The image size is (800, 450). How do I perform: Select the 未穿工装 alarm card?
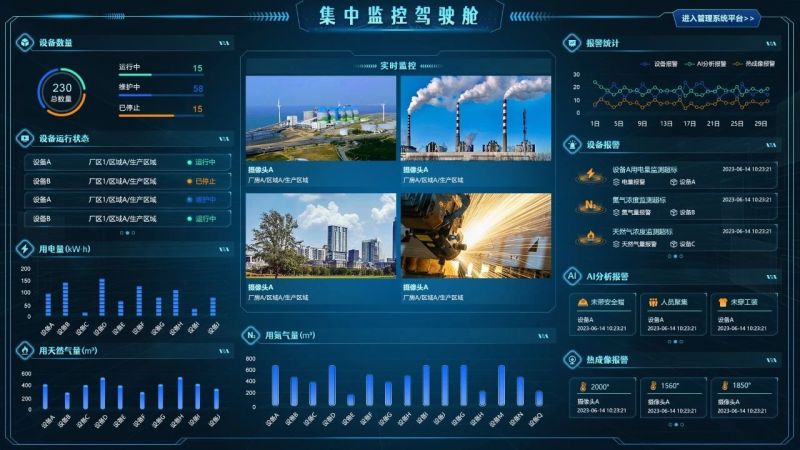[x=743, y=312]
